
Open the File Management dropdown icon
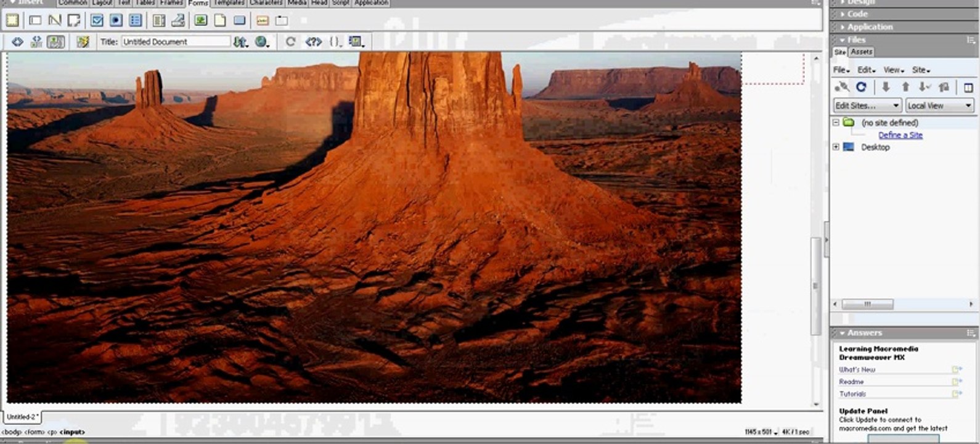tap(240, 42)
